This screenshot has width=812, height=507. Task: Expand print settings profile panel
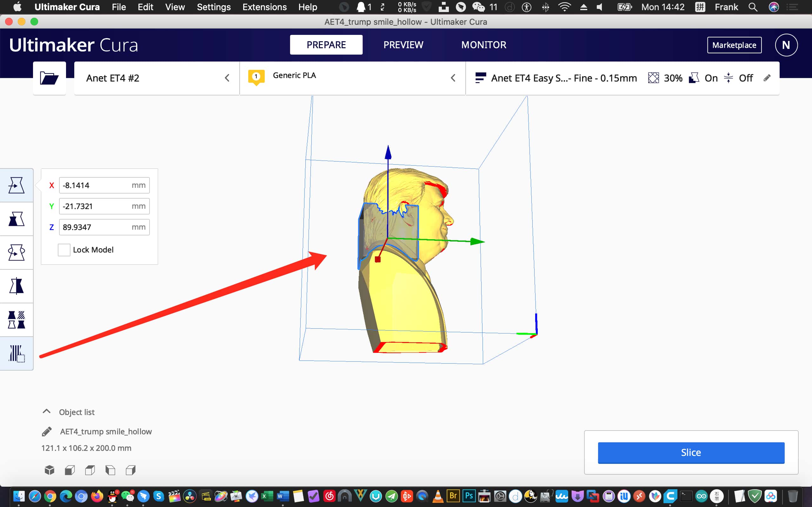[622, 78]
